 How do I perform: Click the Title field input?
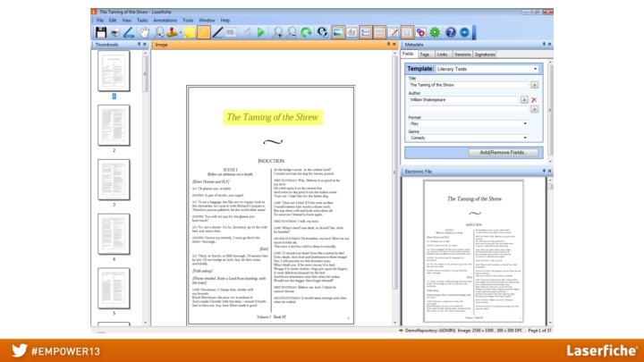468,85
